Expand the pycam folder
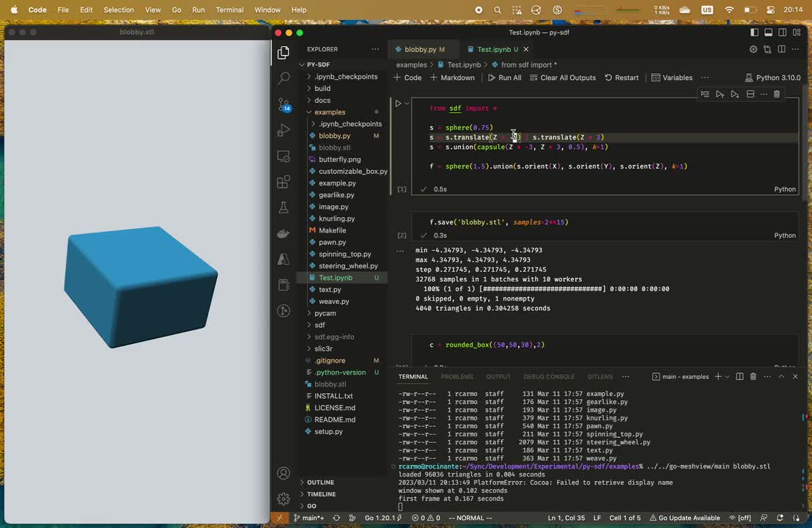This screenshot has height=528, width=812. coord(325,313)
